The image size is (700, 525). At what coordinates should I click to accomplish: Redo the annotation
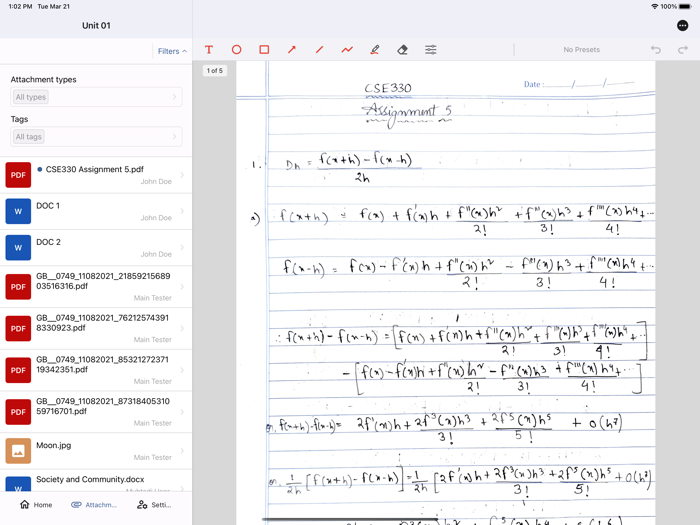click(683, 50)
